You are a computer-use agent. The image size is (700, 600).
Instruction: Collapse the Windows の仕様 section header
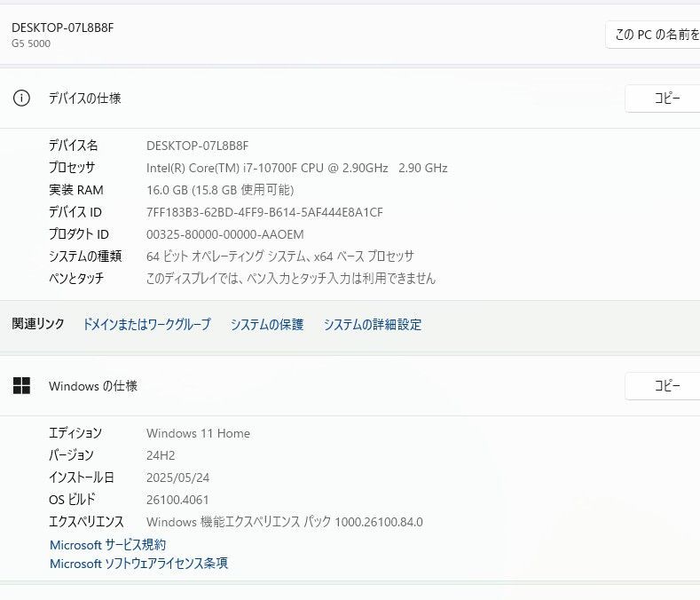tap(350, 386)
